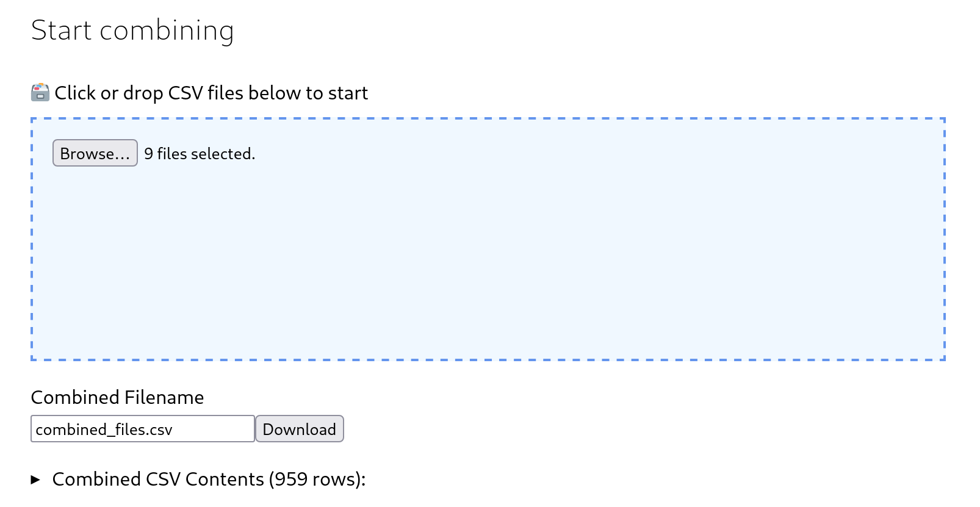Click the combined_files.csv filename text

104,430
